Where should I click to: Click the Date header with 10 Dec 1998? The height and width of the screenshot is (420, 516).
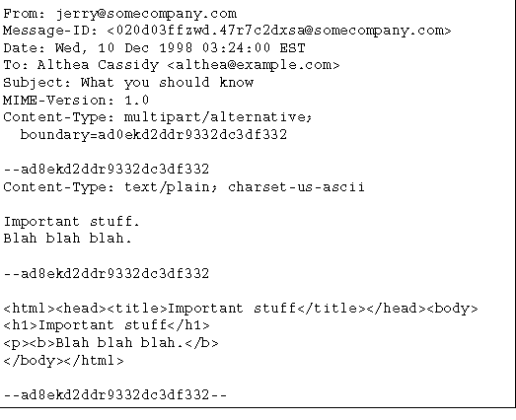tap(154, 48)
